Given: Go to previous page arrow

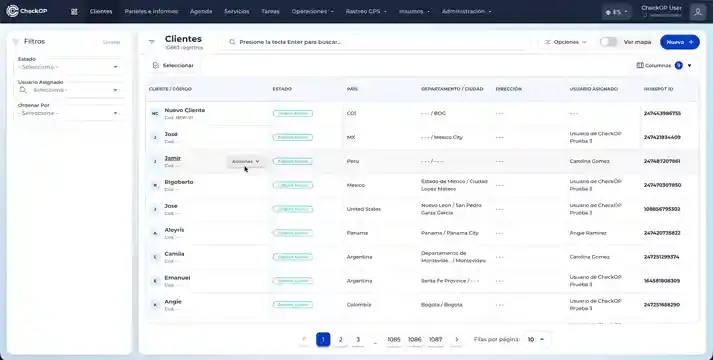Looking at the screenshot, I should coord(304,340).
